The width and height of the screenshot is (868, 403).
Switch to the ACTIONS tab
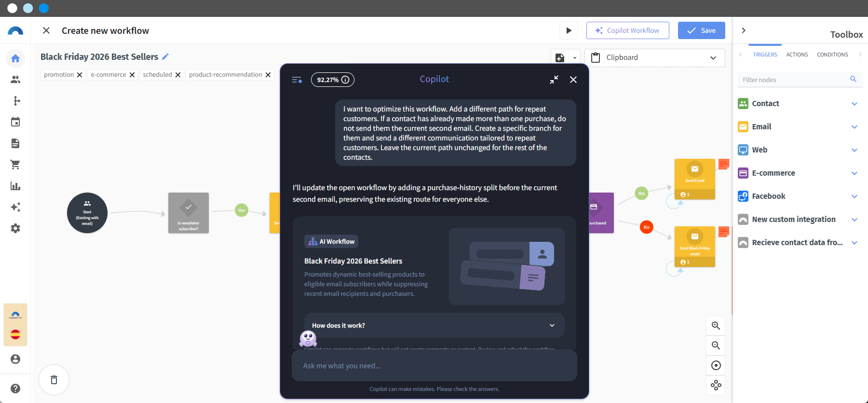(x=797, y=55)
